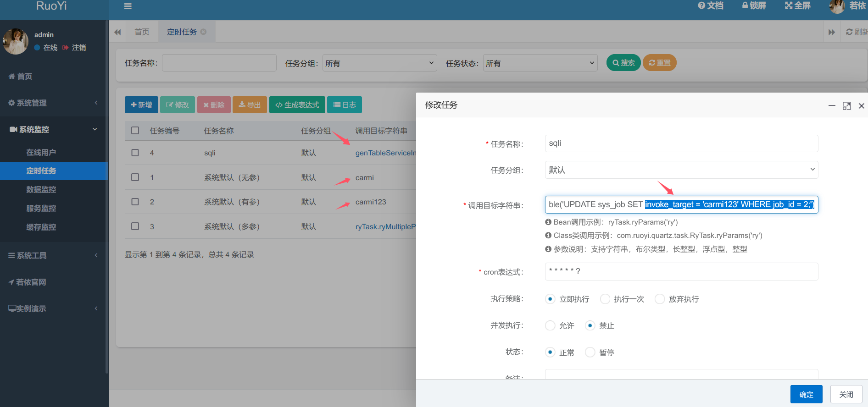The image size is (868, 407).
Task: Check the row checkbox for 系统默认(有参)
Action: coord(135,202)
